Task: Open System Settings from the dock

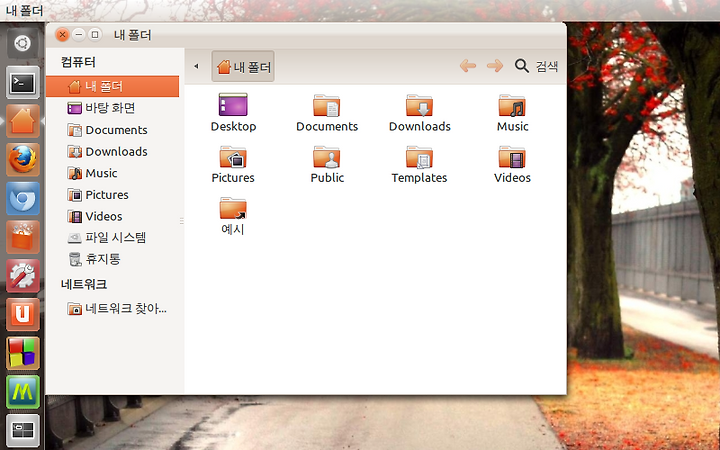Action: tap(22, 276)
